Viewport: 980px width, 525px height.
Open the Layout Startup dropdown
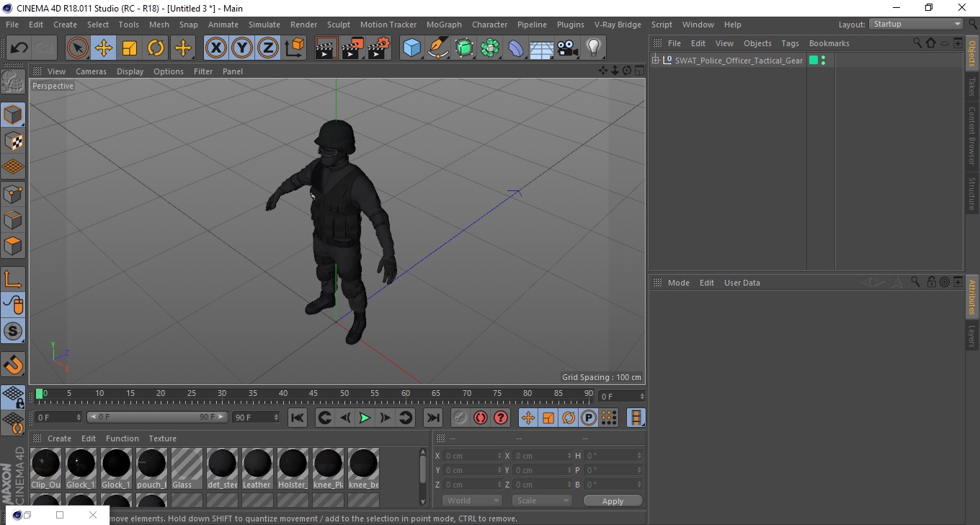click(917, 24)
